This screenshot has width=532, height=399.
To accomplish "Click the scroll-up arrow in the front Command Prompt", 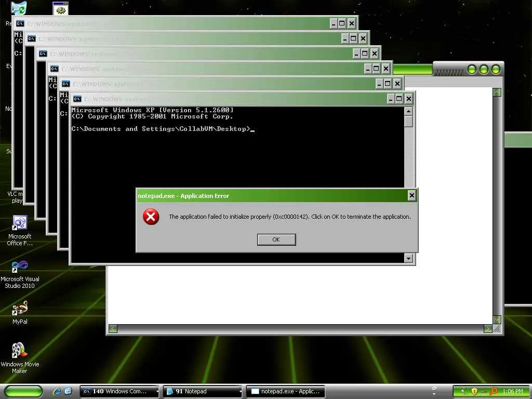I will (408, 111).
